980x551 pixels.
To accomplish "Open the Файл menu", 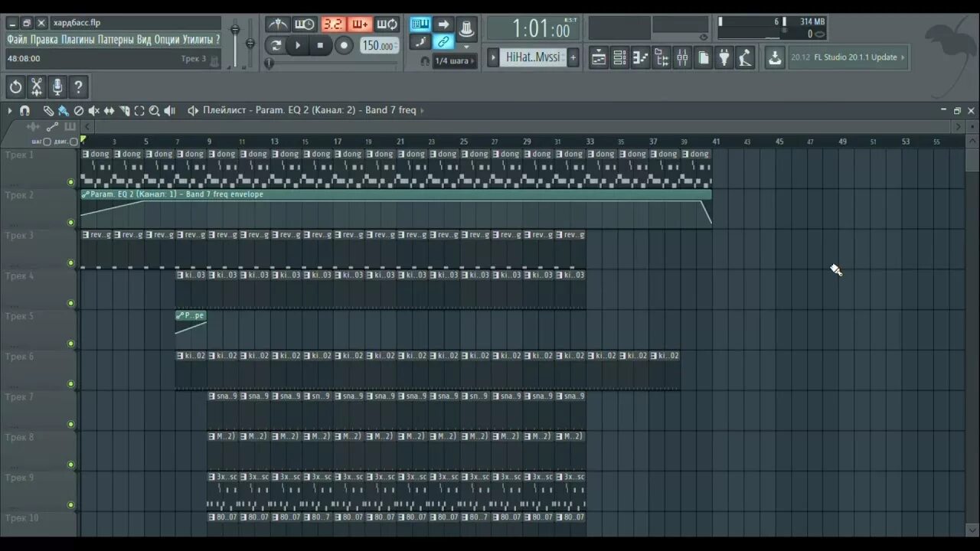I will (x=18, y=39).
